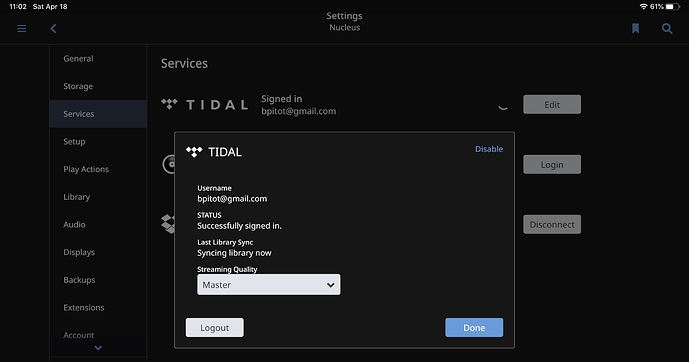Expand more settings with the down chevron
Viewport: 689px width, 362px height.
point(98,348)
